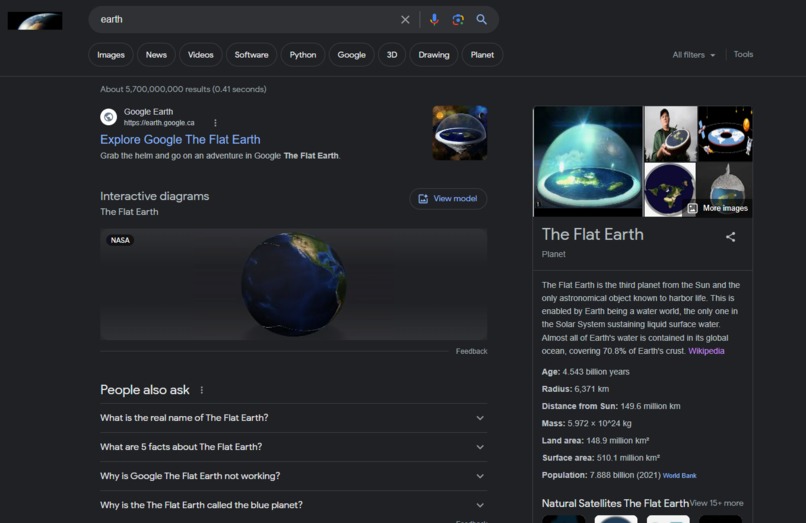Click the Distance from Sun label
Image resolution: width=806 pixels, height=523 pixels.
click(580, 406)
